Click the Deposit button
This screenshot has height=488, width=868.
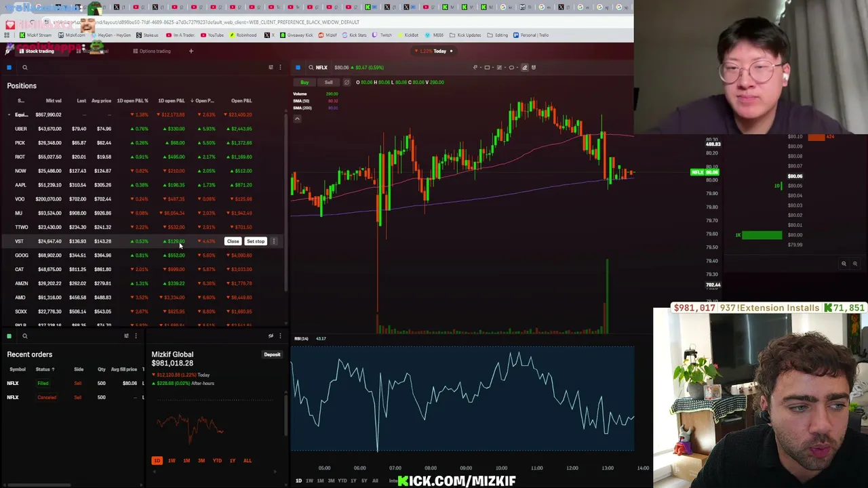[272, 354]
